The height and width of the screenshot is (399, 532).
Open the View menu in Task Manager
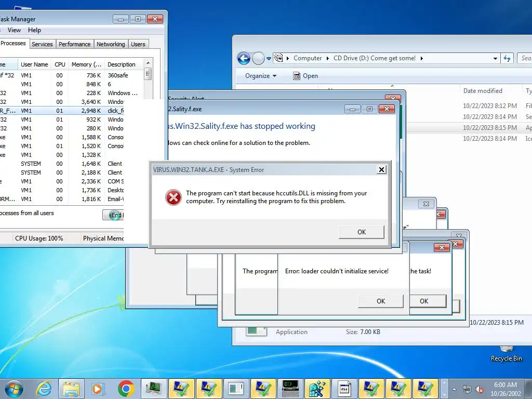(14, 30)
